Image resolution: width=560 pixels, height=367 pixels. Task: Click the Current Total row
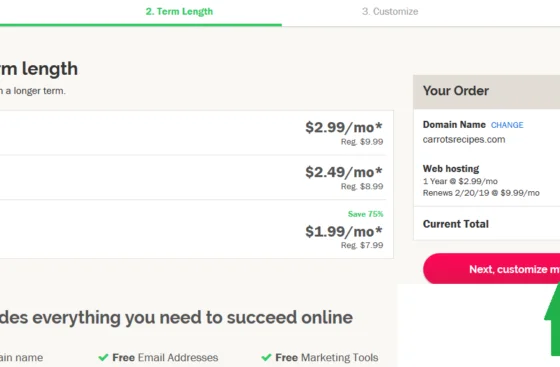[x=486, y=224]
